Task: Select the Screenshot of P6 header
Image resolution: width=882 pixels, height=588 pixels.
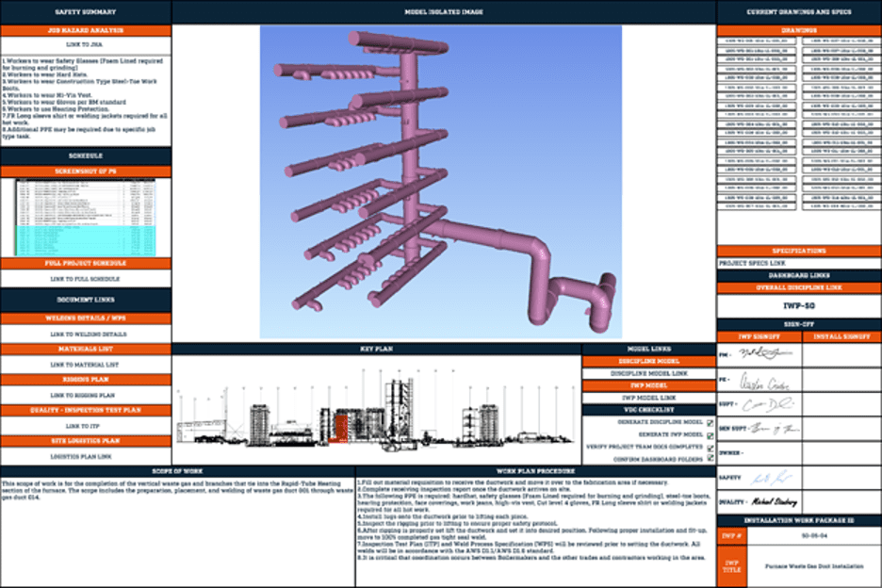Action: click(x=86, y=171)
